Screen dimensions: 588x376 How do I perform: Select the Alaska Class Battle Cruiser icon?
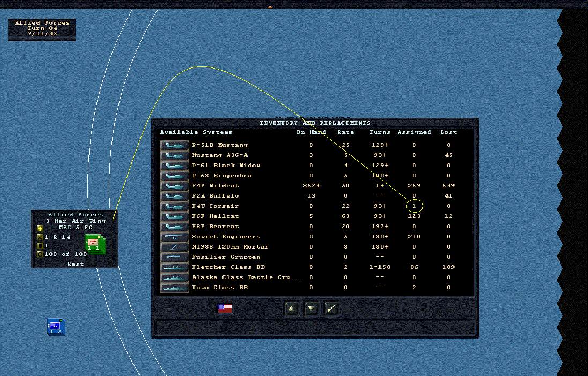(174, 277)
